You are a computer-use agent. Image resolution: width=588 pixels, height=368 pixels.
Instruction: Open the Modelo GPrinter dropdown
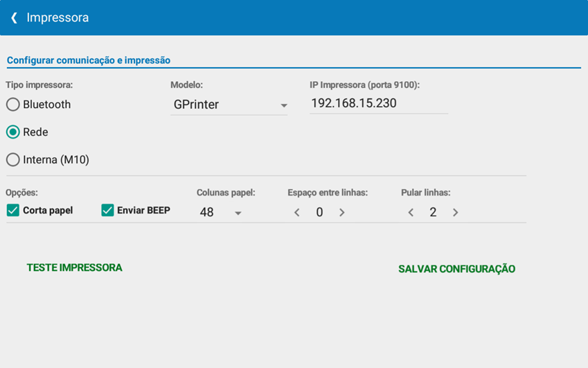tap(229, 105)
